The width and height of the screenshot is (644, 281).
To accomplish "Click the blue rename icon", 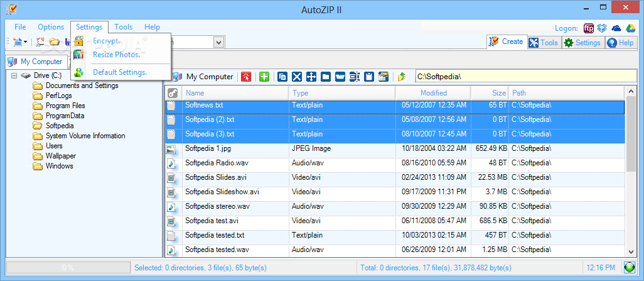I will [355, 77].
